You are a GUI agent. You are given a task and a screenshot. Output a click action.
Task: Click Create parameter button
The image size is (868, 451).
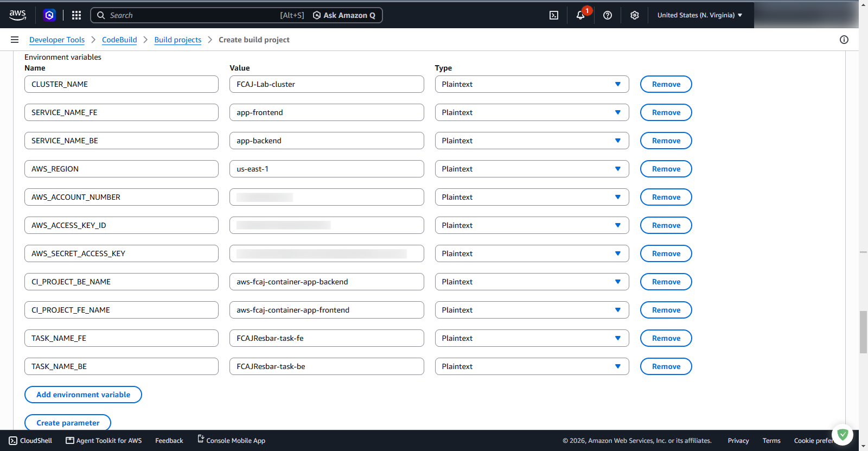[x=68, y=423]
